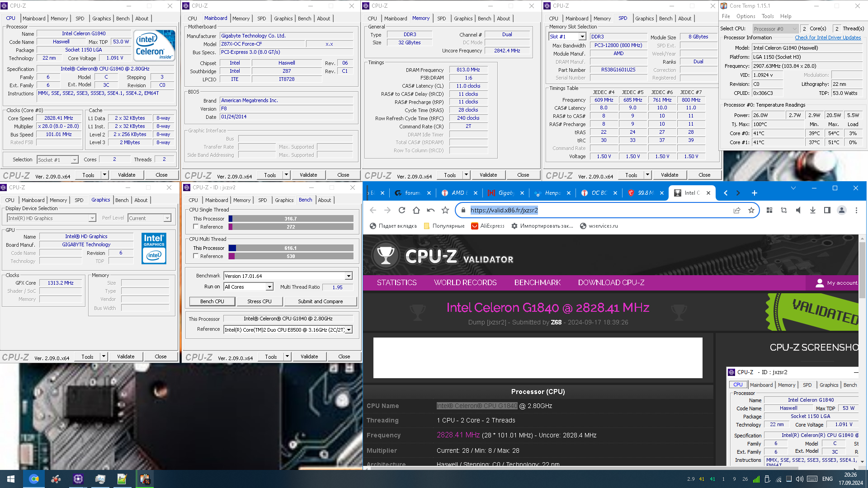This screenshot has height=488, width=868.
Task: Open the browser three-dot menu
Action: coord(856,210)
